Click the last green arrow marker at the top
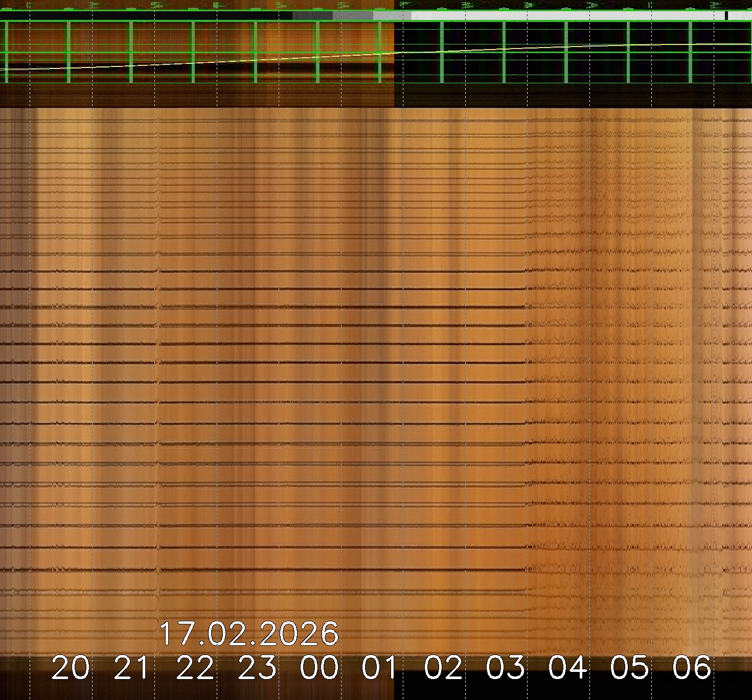Screen dimensions: 752x700 click(716, 5)
